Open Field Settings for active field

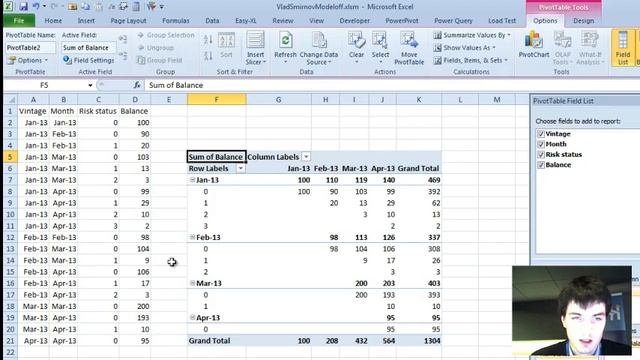pos(89,60)
